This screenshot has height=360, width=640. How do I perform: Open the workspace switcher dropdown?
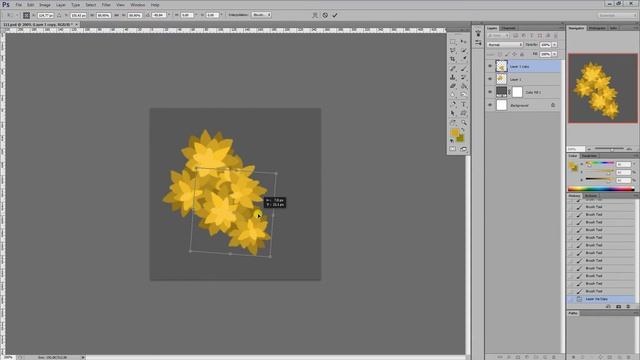point(617,15)
